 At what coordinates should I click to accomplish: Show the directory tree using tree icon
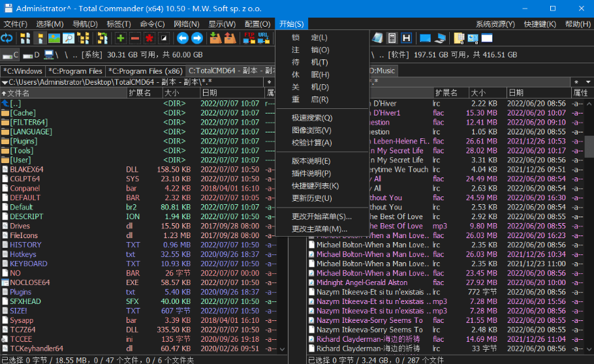coord(83,38)
